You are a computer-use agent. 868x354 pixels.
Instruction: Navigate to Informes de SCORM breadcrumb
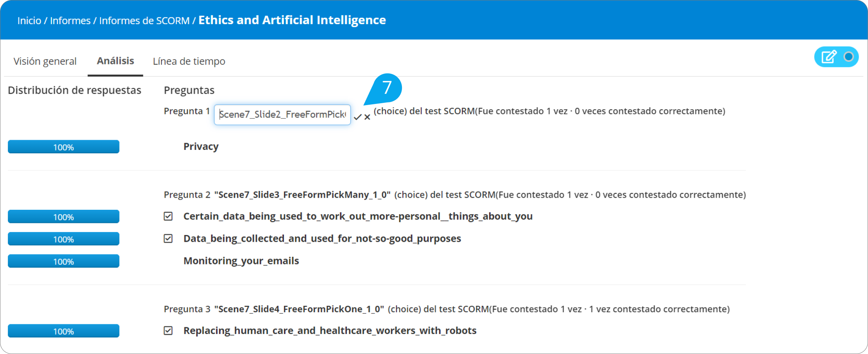point(144,21)
